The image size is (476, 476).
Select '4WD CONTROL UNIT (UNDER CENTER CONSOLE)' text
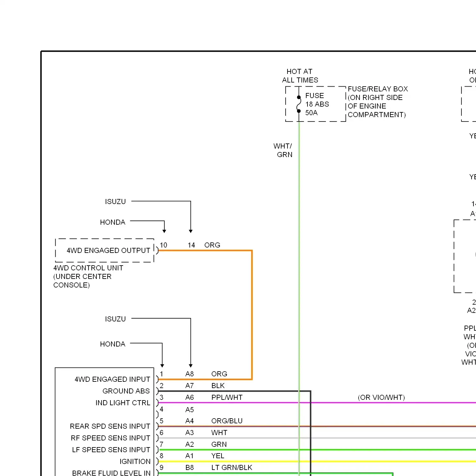click(x=88, y=276)
